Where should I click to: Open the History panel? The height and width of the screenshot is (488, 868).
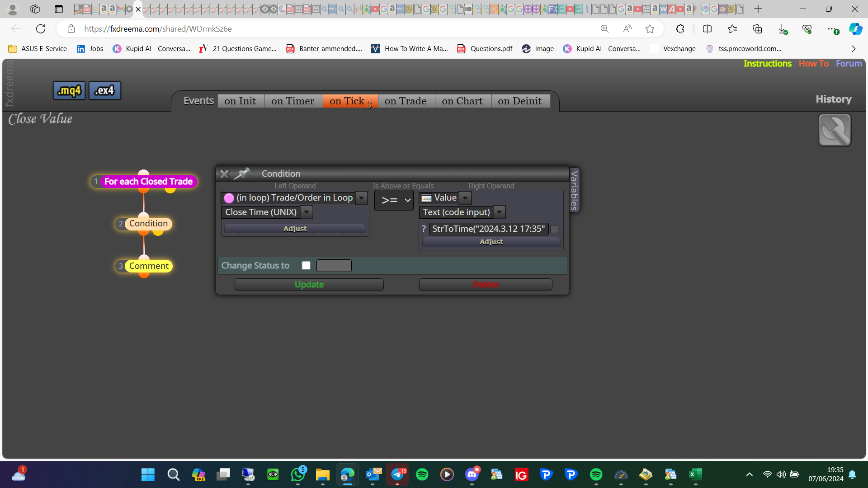pos(834,99)
